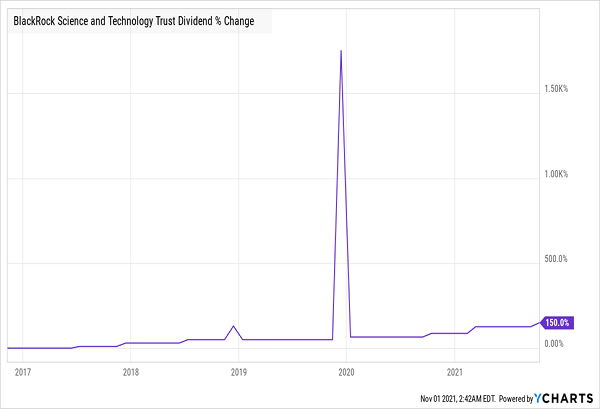Click the small peak on the line just before 2019
Screen dimensions: 600x409
click(234, 326)
